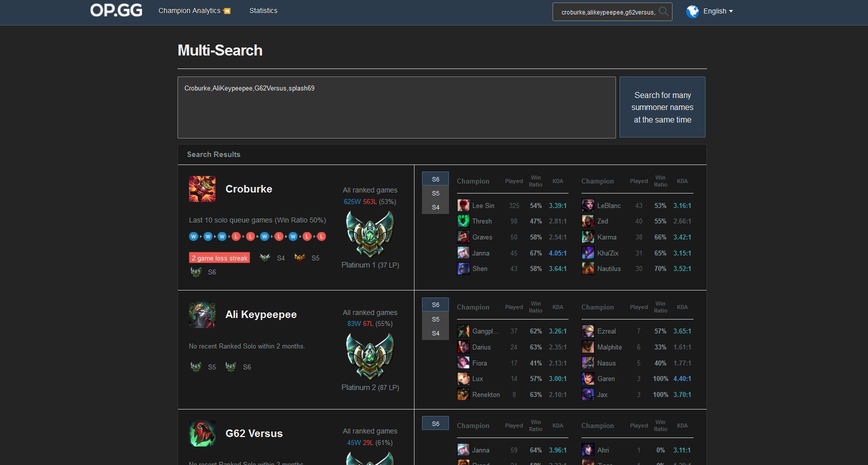
Task: Click the Lee Sin champion icon
Action: click(x=463, y=205)
